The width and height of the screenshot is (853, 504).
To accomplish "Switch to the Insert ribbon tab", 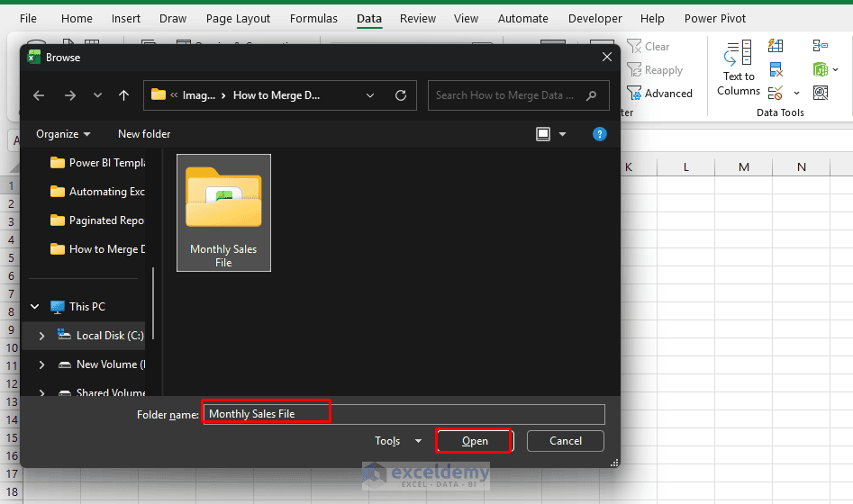I will pos(126,19).
